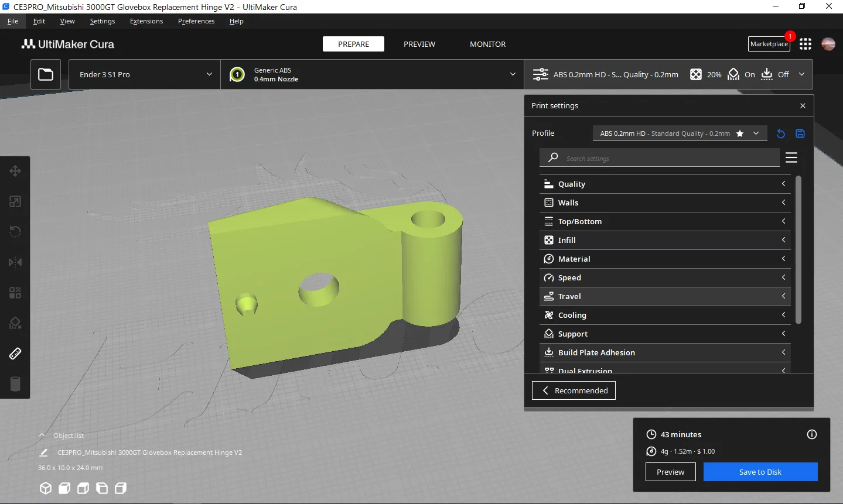Open file using the folder icon
This screenshot has width=843, height=504.
click(46, 74)
